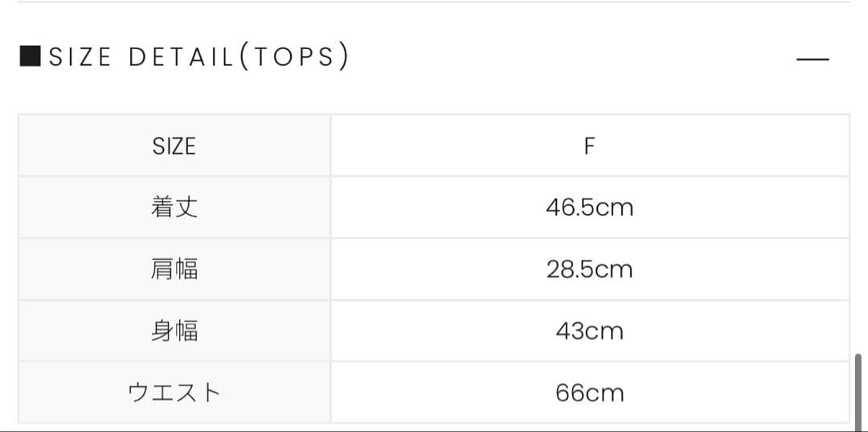
Task: Collapse the SIZE DETAIL(TOPS) section via minus icon
Action: point(813,59)
